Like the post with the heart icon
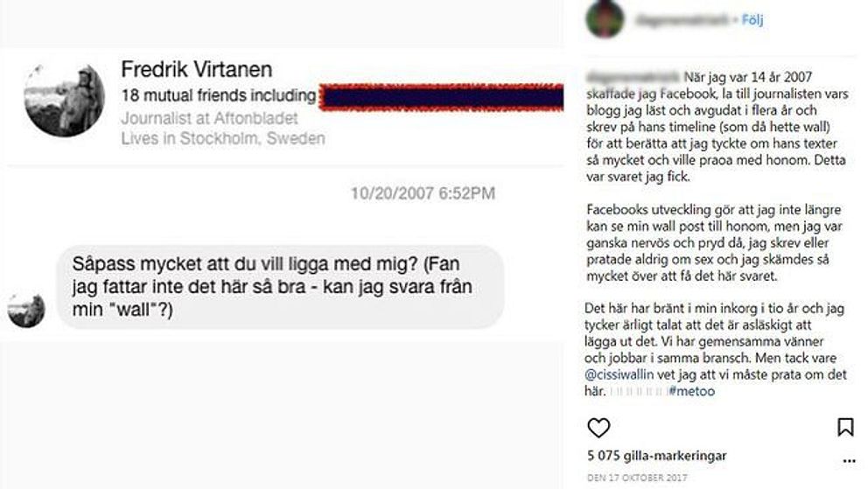Image resolution: width=868 pixels, height=489 pixels. point(598,428)
